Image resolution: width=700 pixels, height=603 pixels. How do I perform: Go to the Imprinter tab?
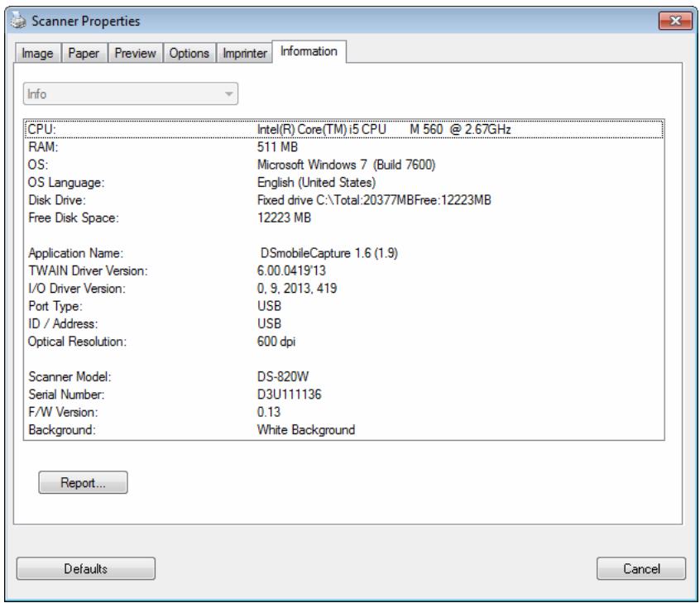coord(245,53)
